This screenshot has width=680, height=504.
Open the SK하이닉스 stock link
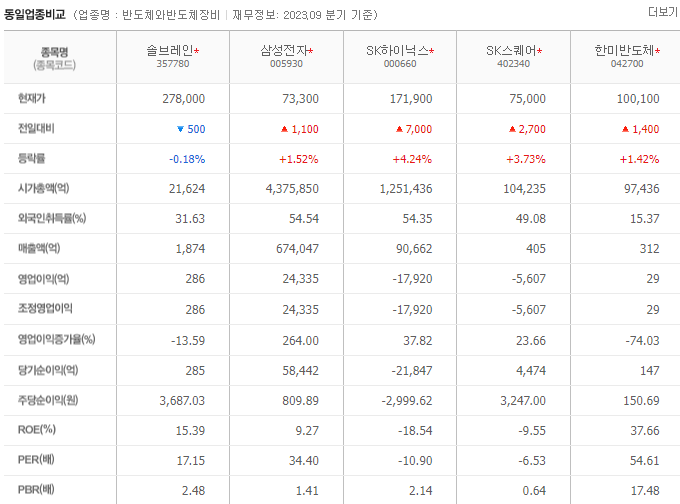pyautogui.click(x=397, y=51)
